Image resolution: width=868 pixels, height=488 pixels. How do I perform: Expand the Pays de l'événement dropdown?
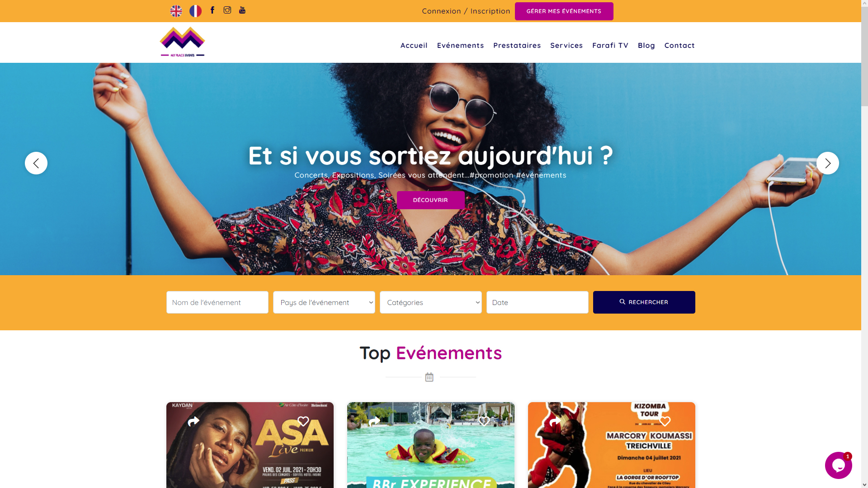(324, 302)
